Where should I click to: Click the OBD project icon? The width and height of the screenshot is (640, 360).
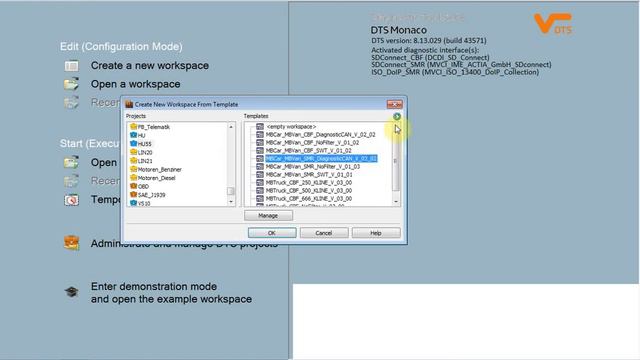(133, 186)
